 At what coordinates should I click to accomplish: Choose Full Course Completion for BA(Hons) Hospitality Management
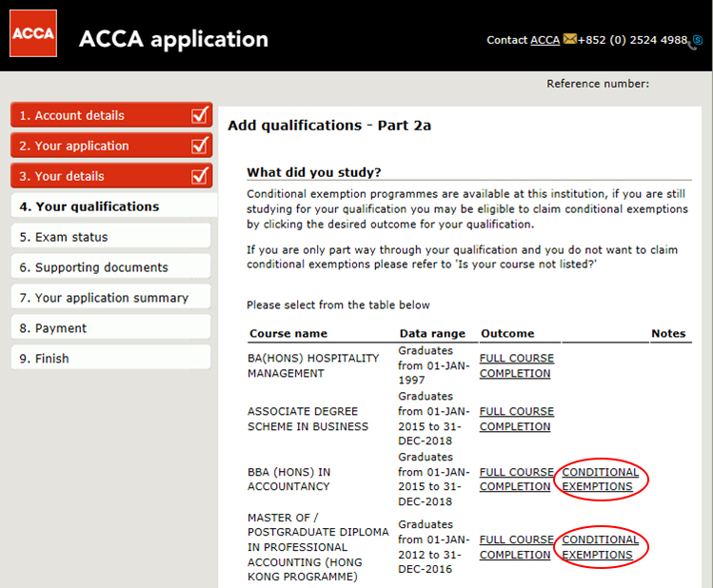[x=516, y=366]
